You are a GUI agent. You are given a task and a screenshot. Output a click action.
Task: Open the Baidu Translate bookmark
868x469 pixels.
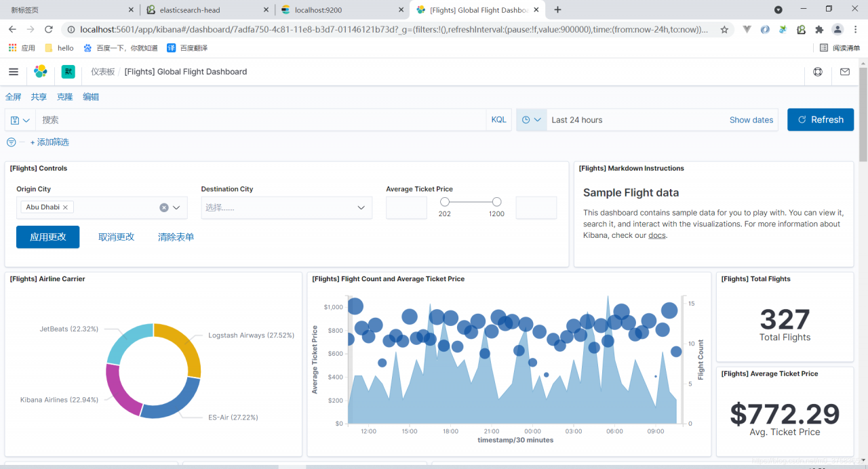(x=187, y=48)
